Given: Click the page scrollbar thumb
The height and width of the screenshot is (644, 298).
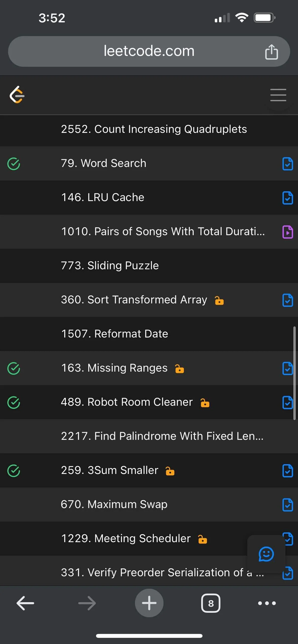Looking at the screenshot, I should click(294, 373).
